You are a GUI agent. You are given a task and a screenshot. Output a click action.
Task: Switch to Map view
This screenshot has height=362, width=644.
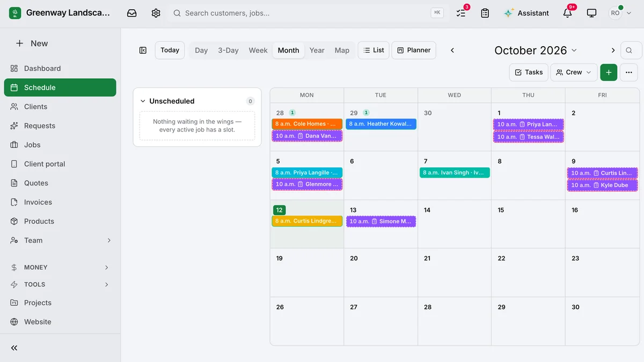click(342, 50)
